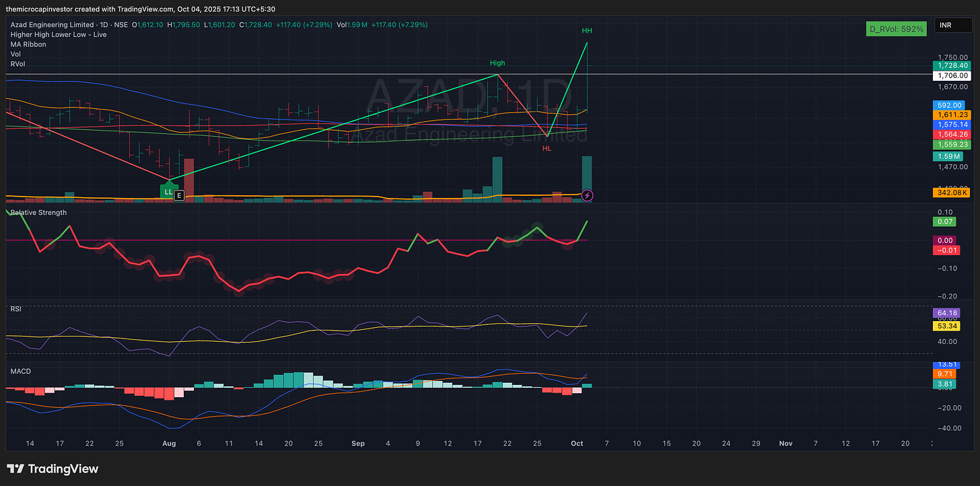Click the Vol 1.59 M legend value

[352, 25]
